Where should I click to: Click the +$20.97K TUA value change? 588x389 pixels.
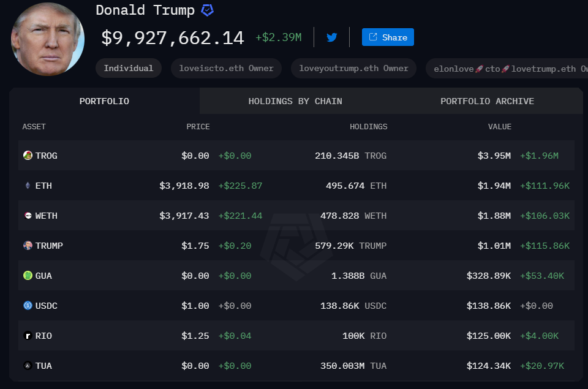click(x=542, y=366)
